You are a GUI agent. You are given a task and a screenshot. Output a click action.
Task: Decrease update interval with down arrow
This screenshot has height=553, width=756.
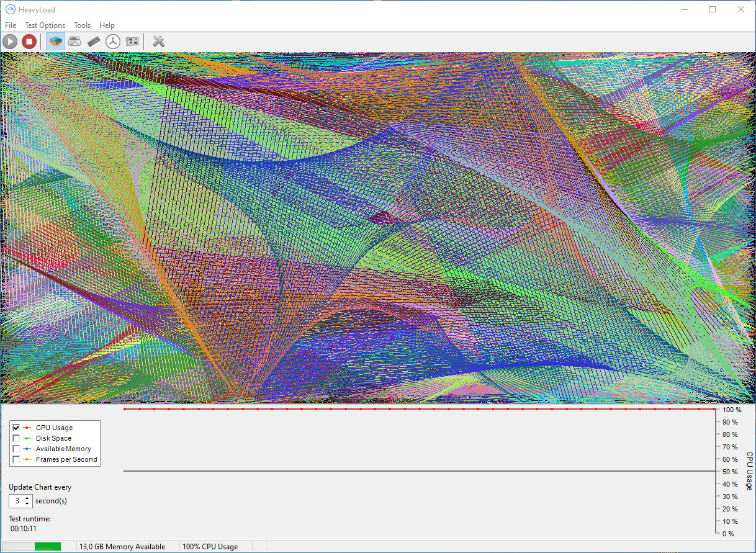coord(27,503)
